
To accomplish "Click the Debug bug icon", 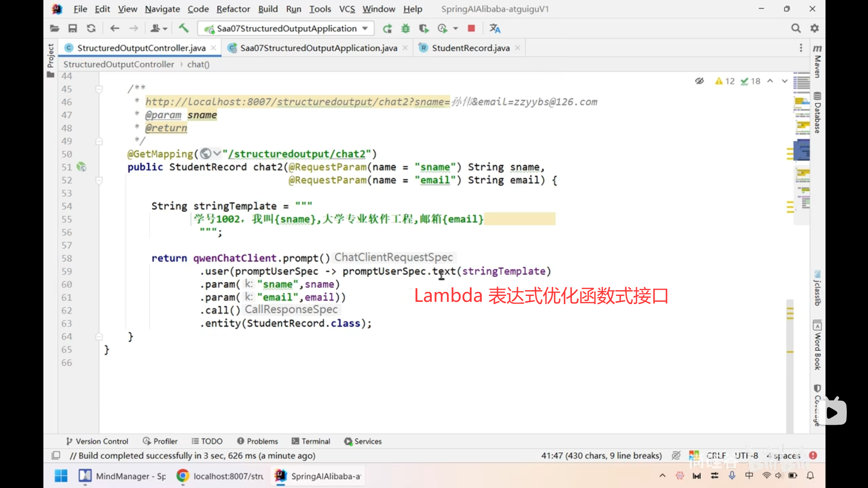I will click(x=406, y=28).
